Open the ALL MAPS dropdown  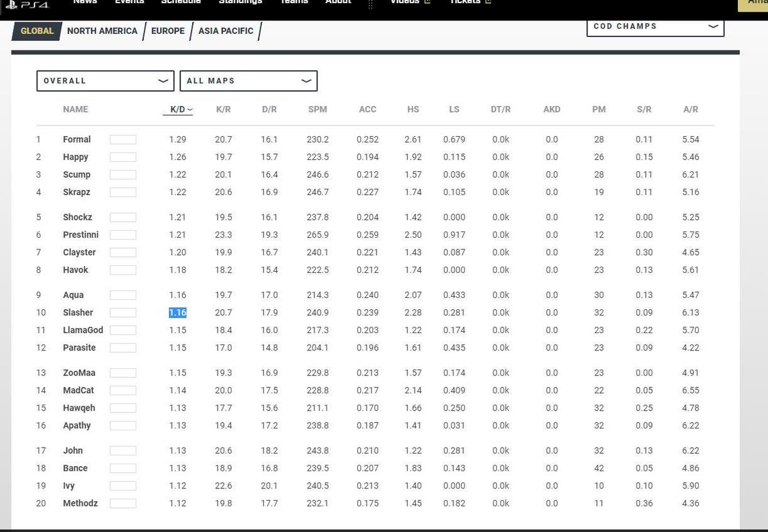point(248,81)
